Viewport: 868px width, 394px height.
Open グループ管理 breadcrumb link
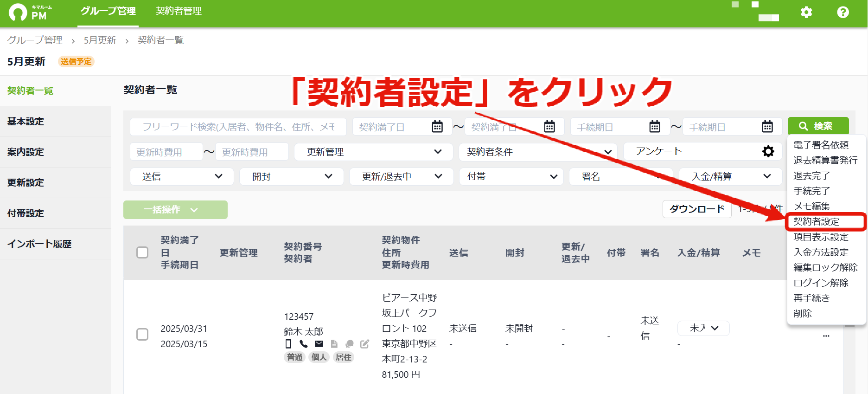tap(35, 40)
